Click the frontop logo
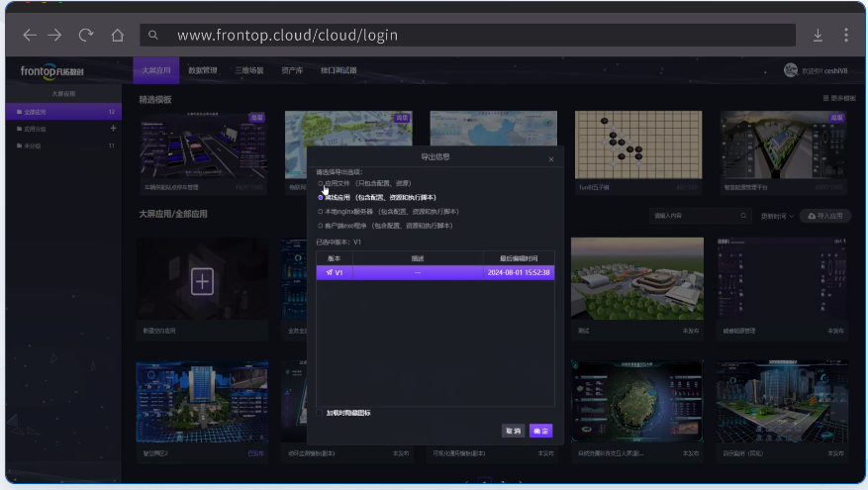This screenshot has width=868, height=490. tap(52, 71)
